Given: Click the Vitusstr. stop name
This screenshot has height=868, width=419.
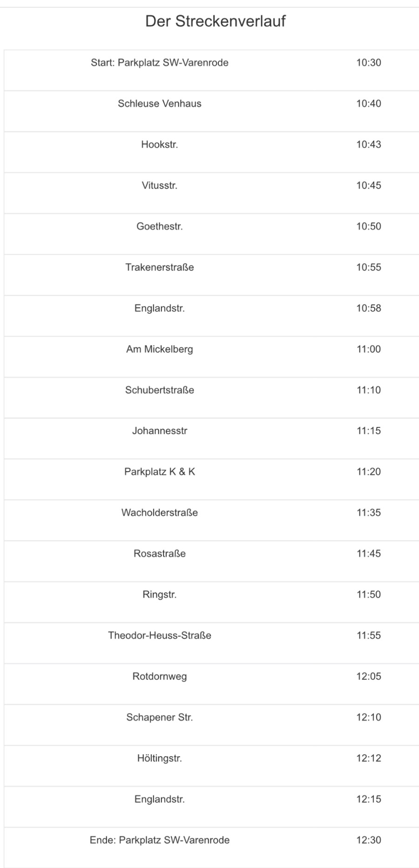Looking at the screenshot, I should coord(159,186).
